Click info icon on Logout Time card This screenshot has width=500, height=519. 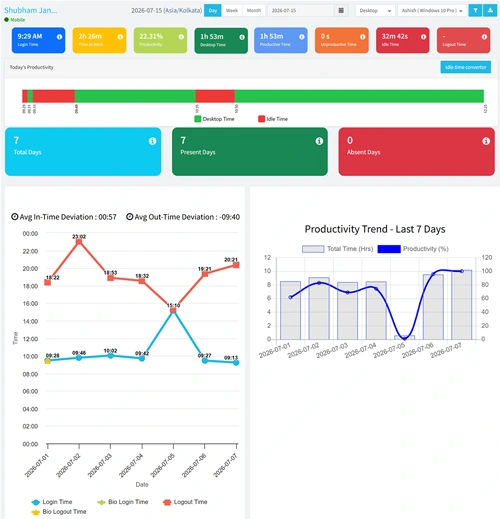click(484, 37)
